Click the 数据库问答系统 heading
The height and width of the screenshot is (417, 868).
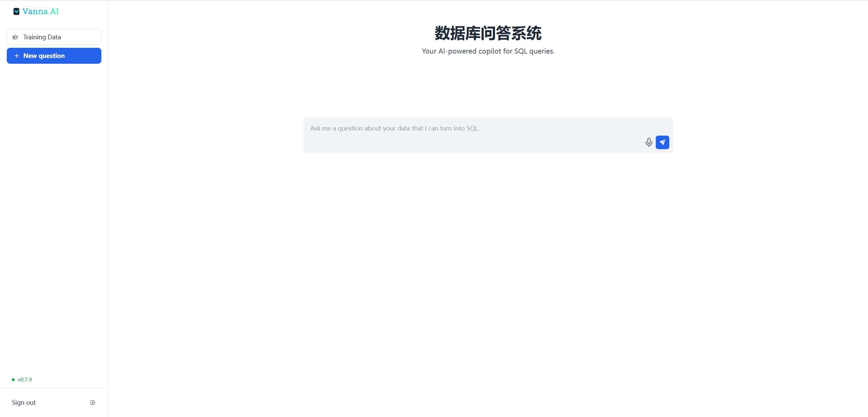click(x=488, y=33)
